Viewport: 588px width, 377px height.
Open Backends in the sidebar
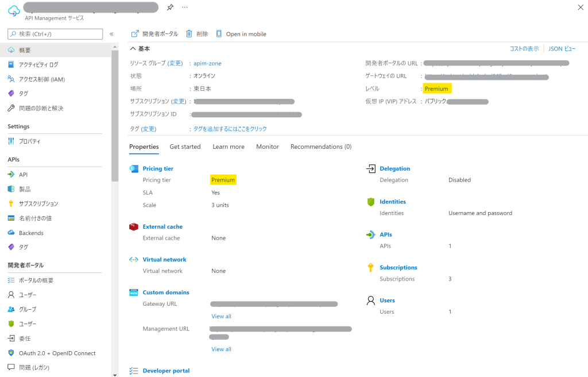point(31,233)
